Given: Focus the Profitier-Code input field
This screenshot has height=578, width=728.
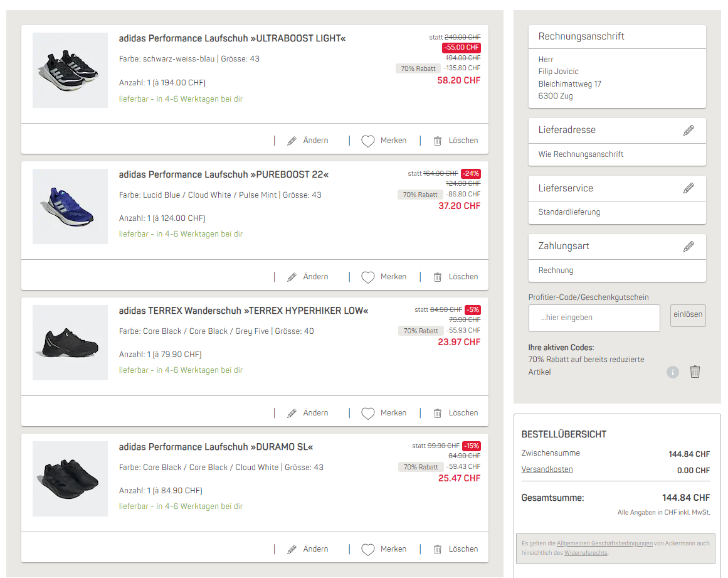Looking at the screenshot, I should click(x=594, y=318).
